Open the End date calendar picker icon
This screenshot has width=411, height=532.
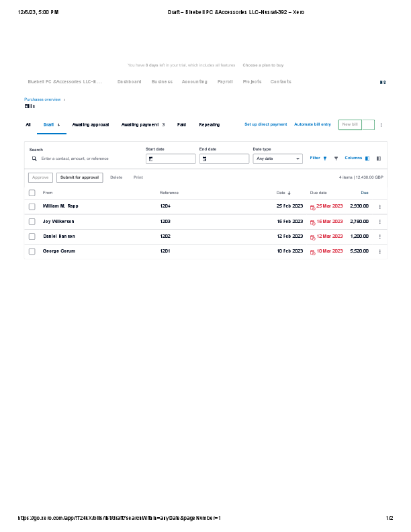pyautogui.click(x=204, y=159)
